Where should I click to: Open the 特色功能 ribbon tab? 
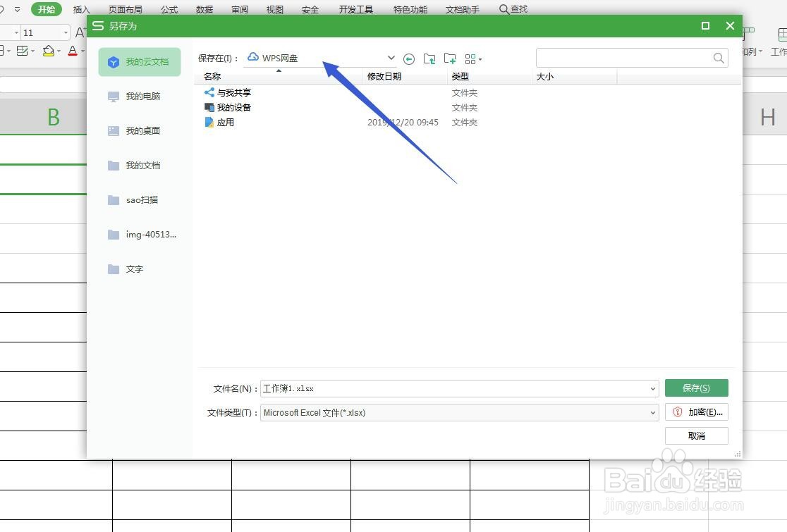click(410, 9)
